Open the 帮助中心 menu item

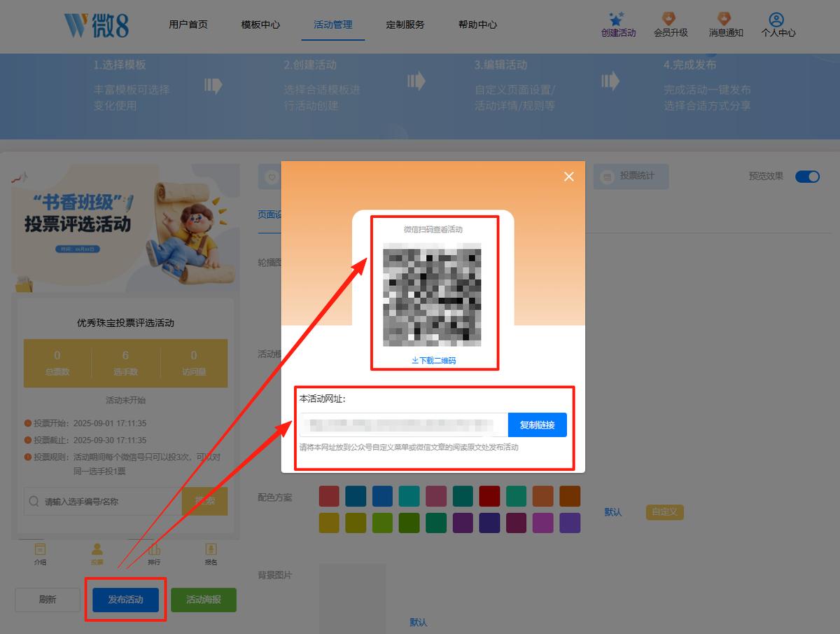point(477,25)
